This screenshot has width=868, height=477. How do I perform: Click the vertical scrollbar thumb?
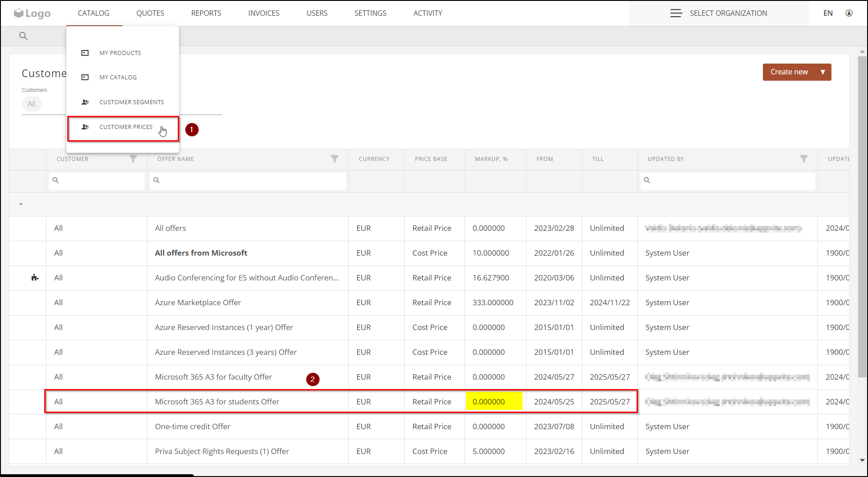862,216
